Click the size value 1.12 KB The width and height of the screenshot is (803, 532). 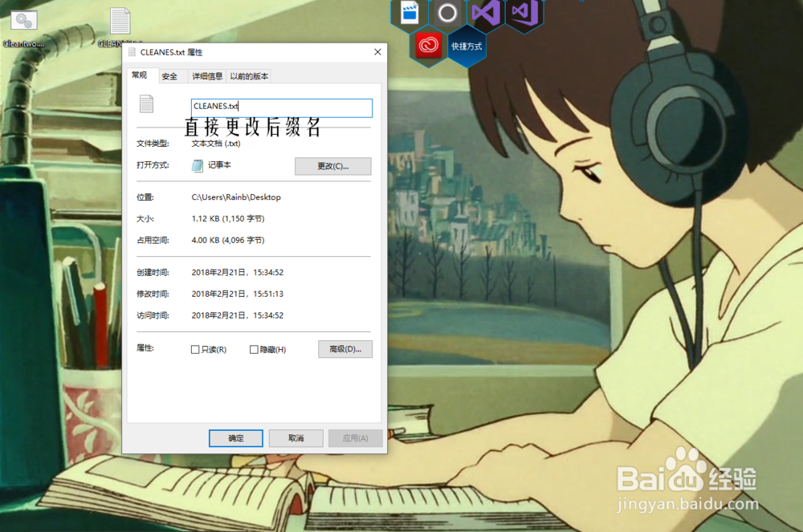[x=228, y=218]
